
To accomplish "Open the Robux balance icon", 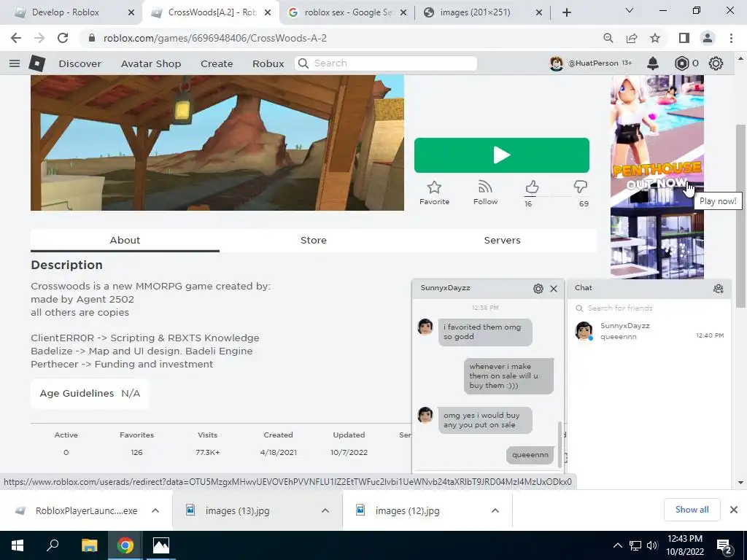I will pos(682,63).
